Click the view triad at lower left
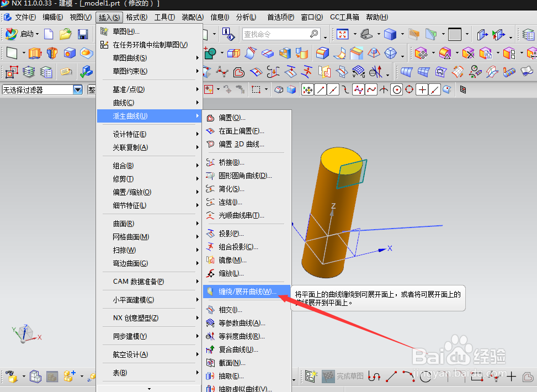537x392 pixels. [26, 334]
